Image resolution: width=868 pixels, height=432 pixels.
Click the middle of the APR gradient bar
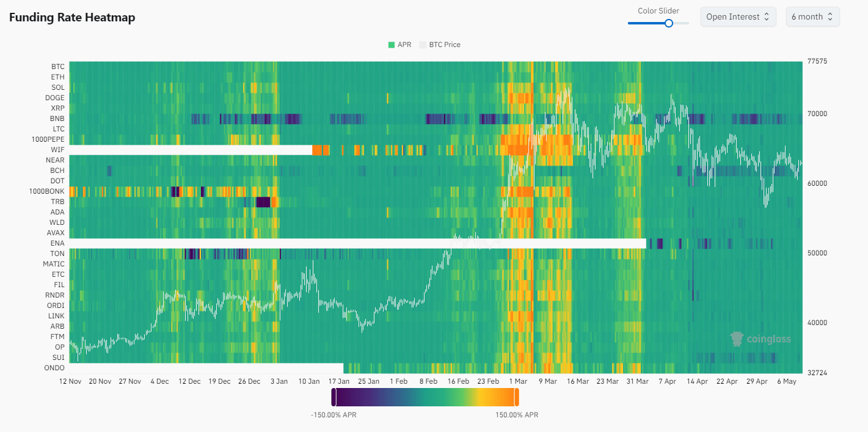click(425, 398)
